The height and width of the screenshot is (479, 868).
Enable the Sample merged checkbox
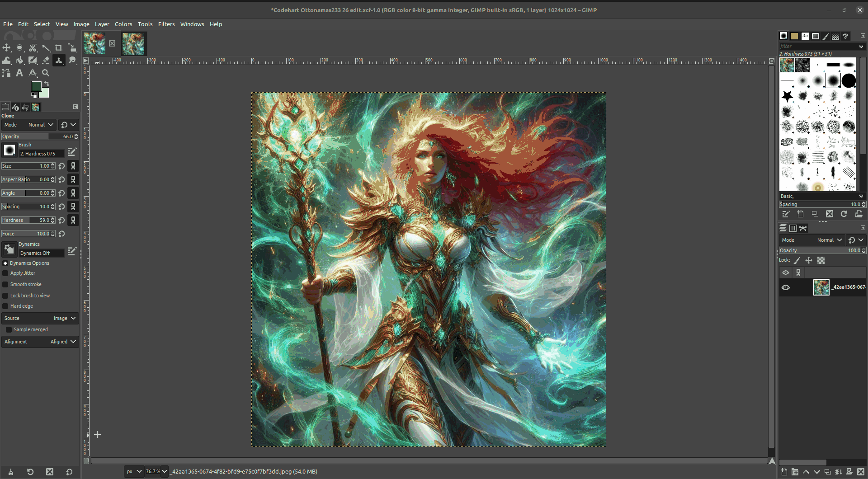9,329
